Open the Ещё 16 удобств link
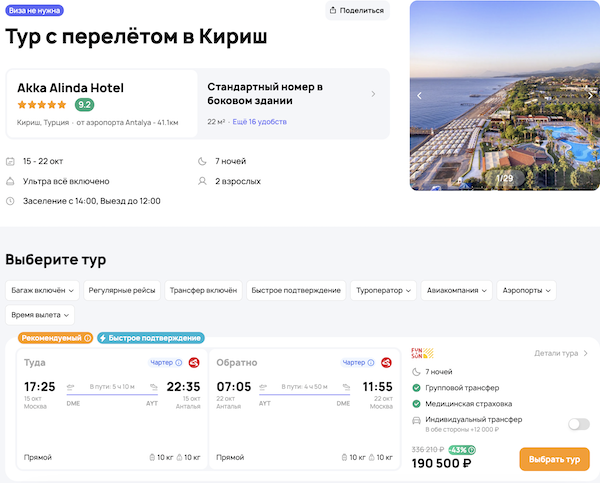600x483 pixels. tap(260, 121)
